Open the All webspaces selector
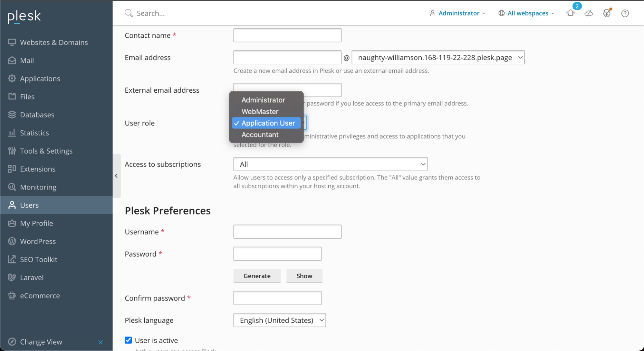The width and height of the screenshot is (644, 351). (x=526, y=13)
